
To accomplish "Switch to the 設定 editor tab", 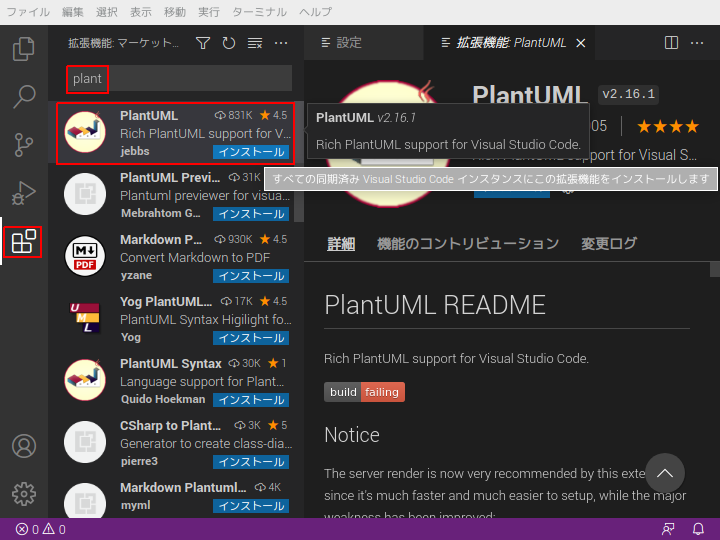I will tap(363, 43).
